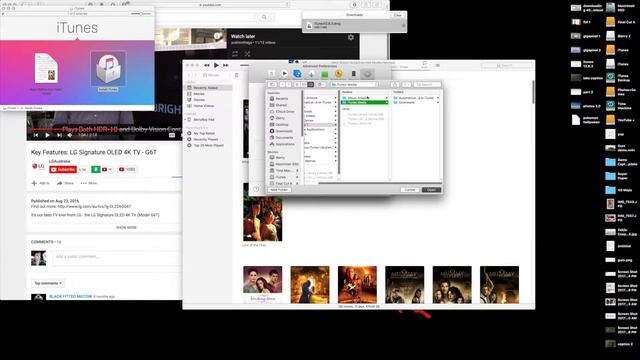Select Recently Added in iTunes sidebar
Screen dimensions: 640x360
(209, 88)
